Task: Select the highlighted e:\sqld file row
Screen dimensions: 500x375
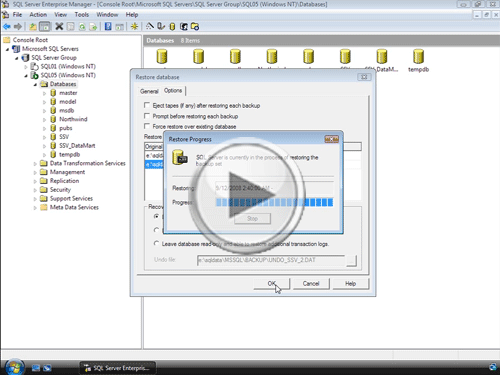Action: [x=154, y=164]
